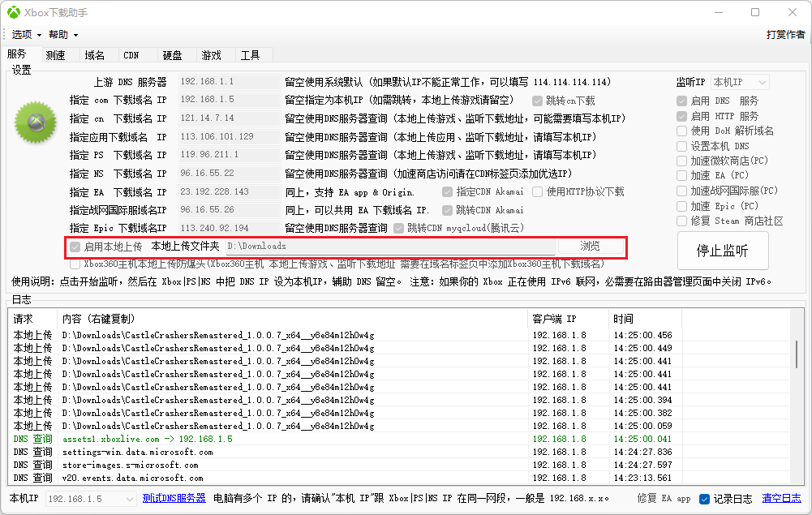Screen dimensions: 812x515
Task: Enable 加速战网国际服(PC) checkbox
Action: click(728, 191)
